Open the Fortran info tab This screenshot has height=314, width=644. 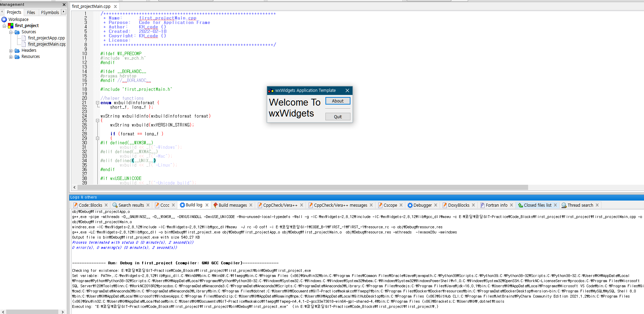point(497,205)
